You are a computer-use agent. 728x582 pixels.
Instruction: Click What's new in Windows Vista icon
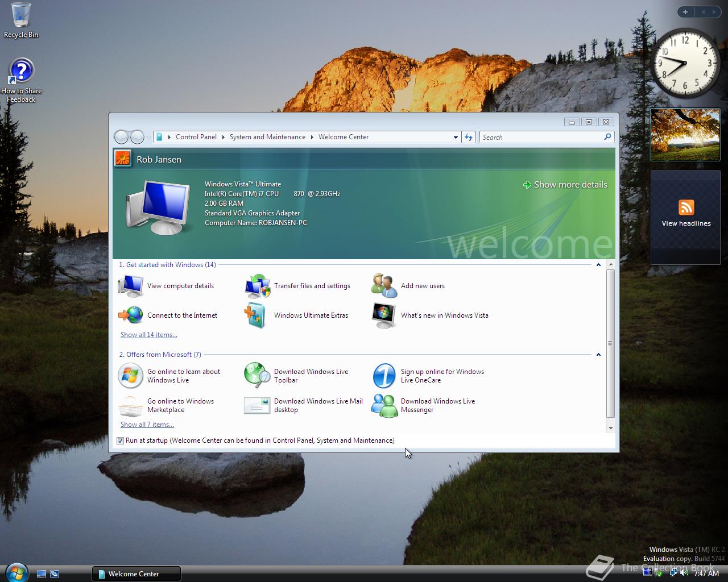[384, 315]
